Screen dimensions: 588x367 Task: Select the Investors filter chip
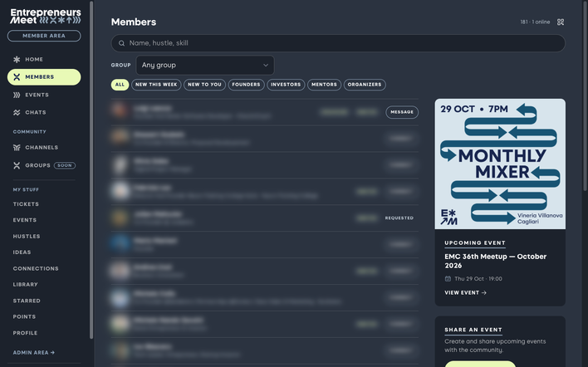(286, 85)
